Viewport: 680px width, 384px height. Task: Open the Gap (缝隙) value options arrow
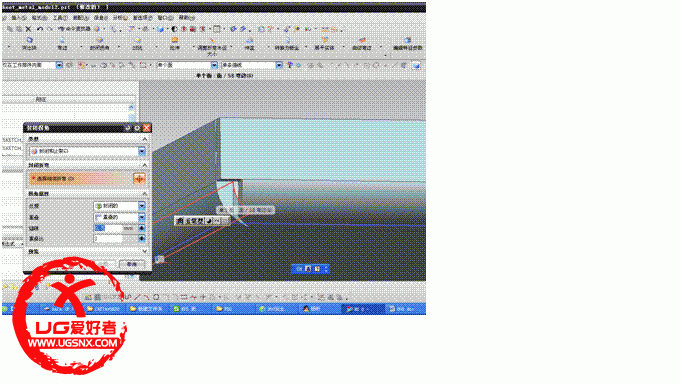[x=142, y=228]
